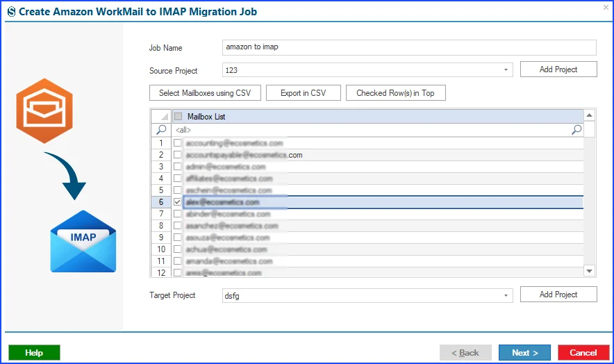The image size is (614, 364).
Task: Check the mailbox checkbox in row 11
Action: (177, 261)
